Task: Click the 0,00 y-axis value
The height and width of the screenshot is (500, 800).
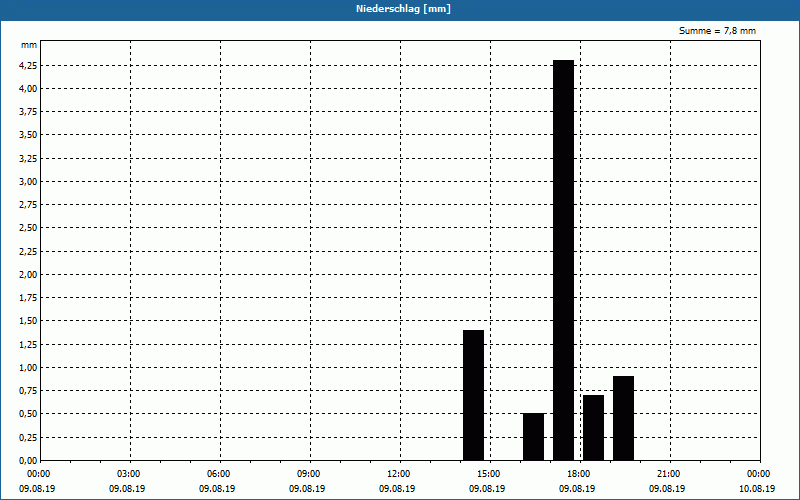Action: 28,460
